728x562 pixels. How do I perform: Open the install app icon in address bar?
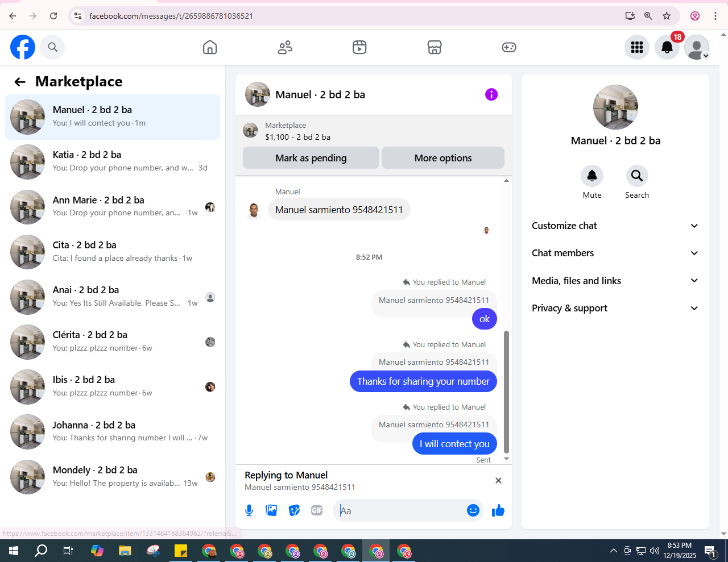click(x=630, y=16)
